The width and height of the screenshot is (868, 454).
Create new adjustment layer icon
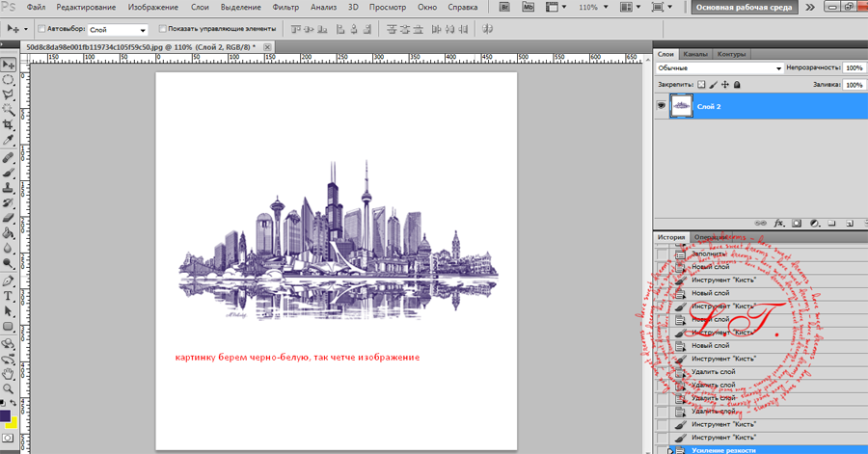coord(814,224)
